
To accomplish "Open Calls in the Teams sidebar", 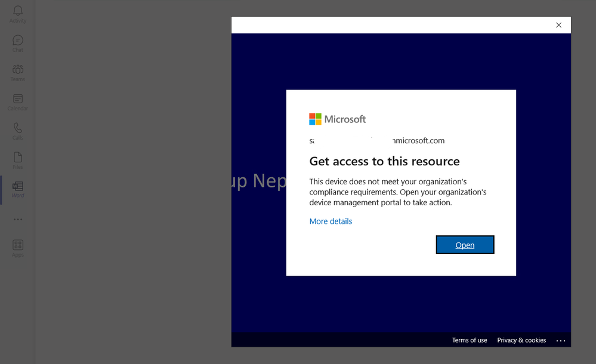I will 18,131.
